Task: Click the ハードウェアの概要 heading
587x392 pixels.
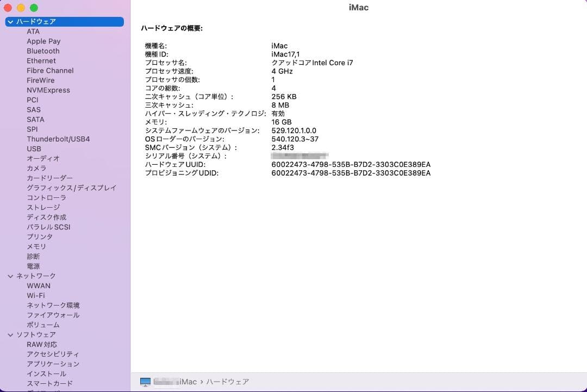Action: point(172,28)
